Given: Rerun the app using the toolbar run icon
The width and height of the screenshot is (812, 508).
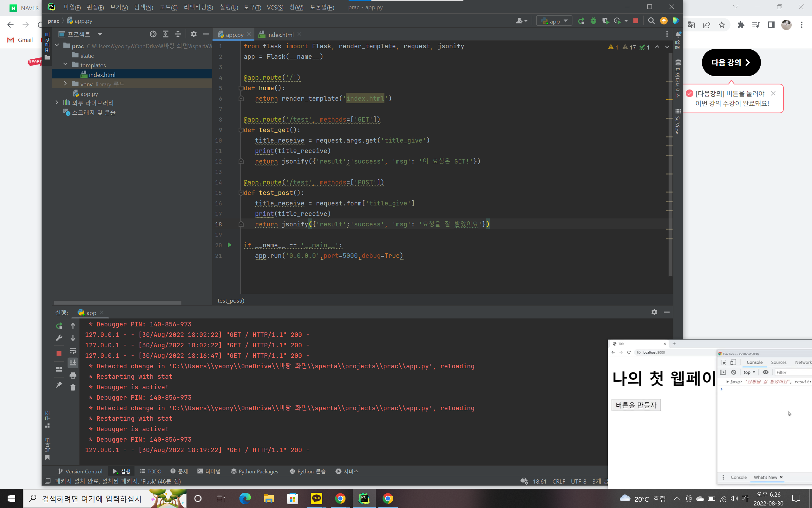Looking at the screenshot, I should pyautogui.click(x=581, y=21).
